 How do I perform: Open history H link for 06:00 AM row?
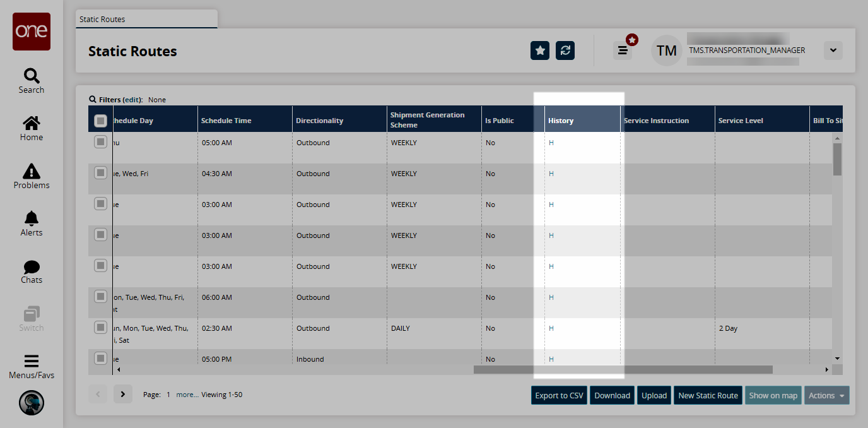click(551, 297)
